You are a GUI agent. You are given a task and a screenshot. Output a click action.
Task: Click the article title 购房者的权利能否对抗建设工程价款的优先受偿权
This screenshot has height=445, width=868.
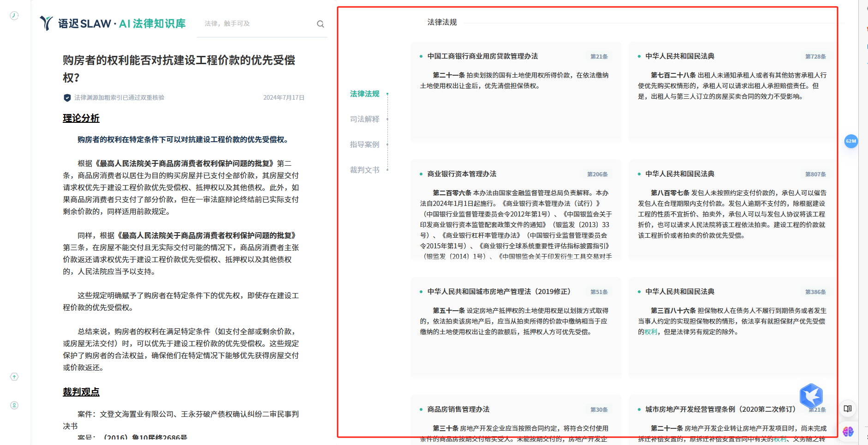pos(179,69)
